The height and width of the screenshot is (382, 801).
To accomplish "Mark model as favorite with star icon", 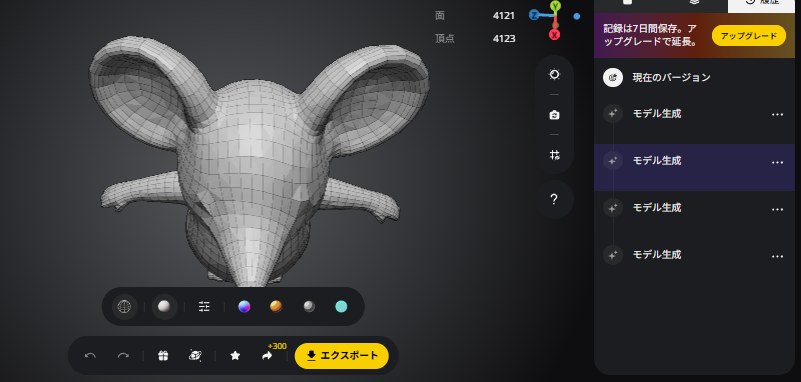I will coord(235,355).
